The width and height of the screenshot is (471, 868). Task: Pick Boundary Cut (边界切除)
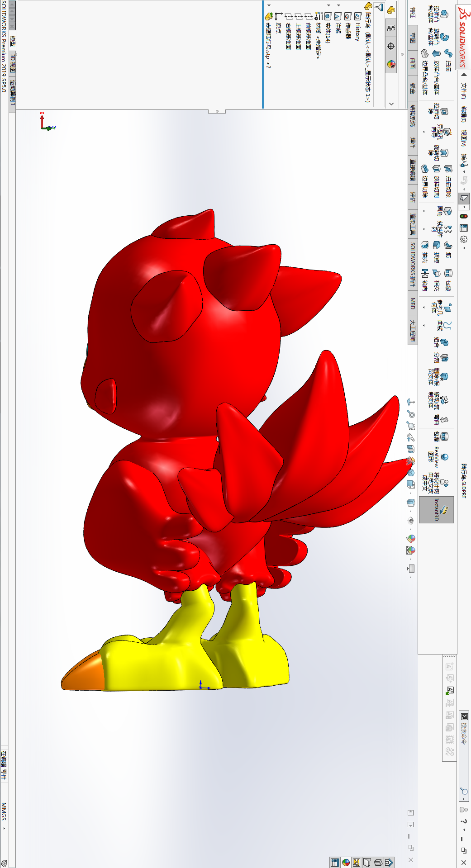(x=424, y=181)
